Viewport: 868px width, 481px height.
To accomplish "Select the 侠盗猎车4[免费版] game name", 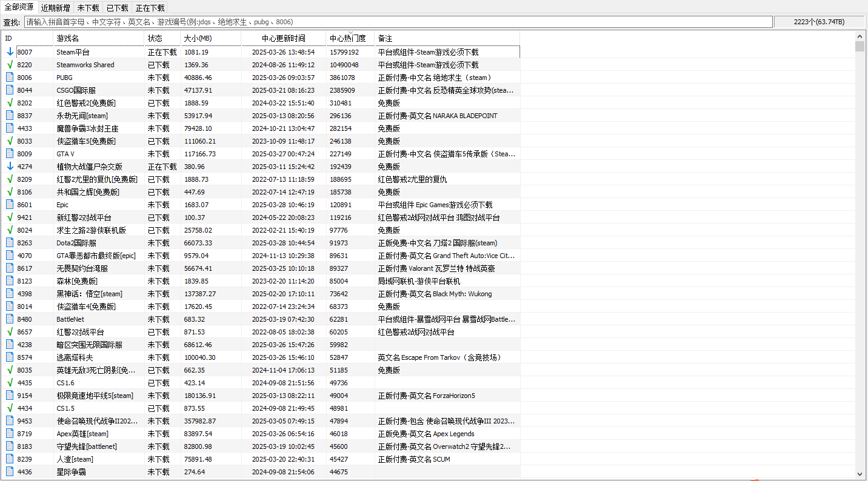I will click(x=86, y=307).
